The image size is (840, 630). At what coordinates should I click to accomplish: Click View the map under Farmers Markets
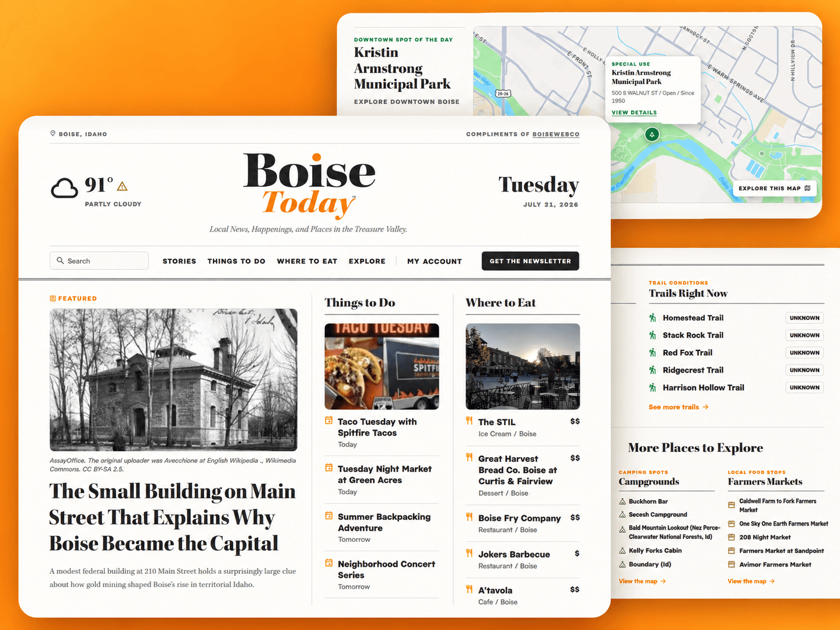[x=751, y=581]
